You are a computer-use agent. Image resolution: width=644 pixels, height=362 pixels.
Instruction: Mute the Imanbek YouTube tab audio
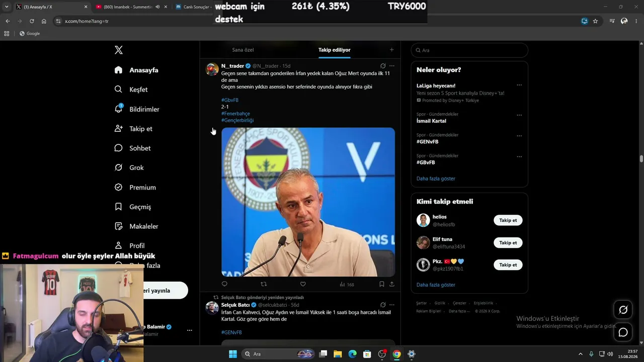pos(157,7)
